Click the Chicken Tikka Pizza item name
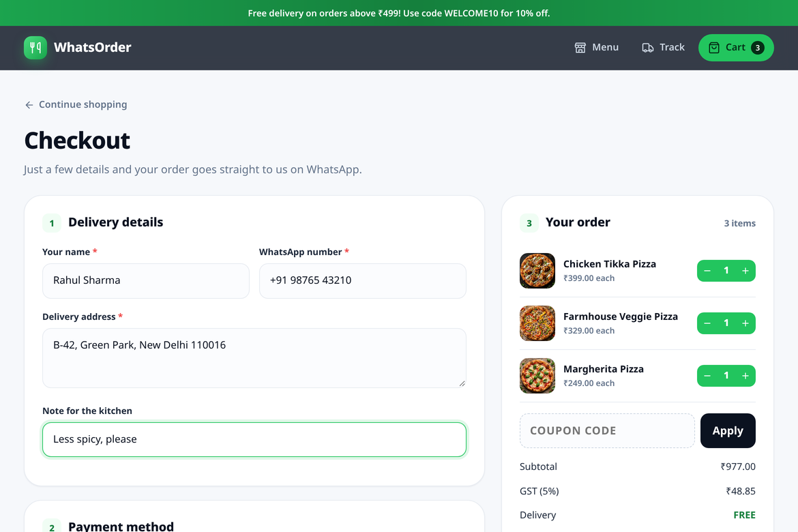Image resolution: width=798 pixels, height=532 pixels. pyautogui.click(x=609, y=264)
